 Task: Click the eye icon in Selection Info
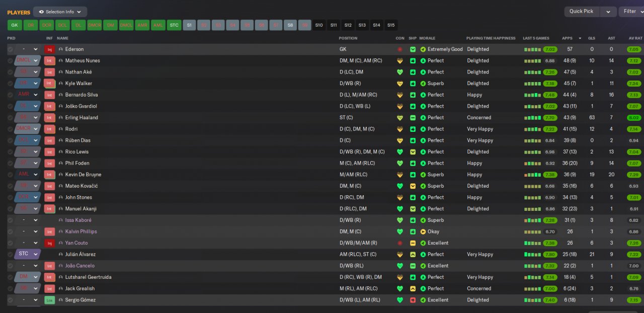pos(41,12)
